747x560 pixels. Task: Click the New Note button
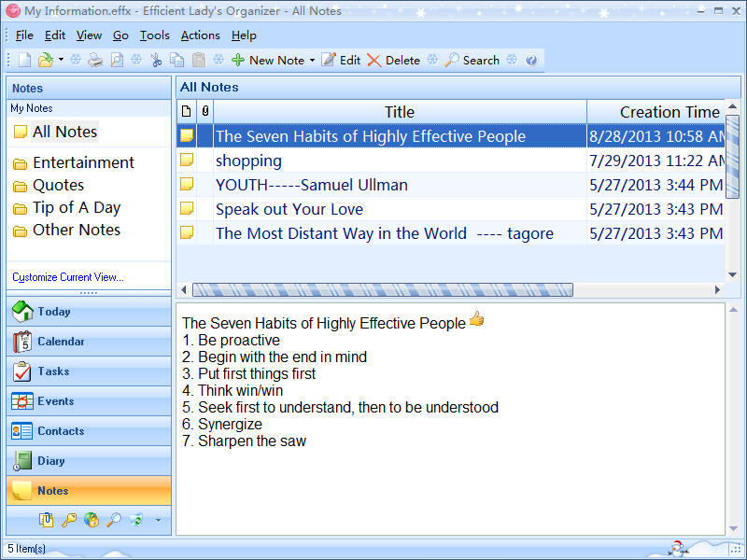point(268,60)
